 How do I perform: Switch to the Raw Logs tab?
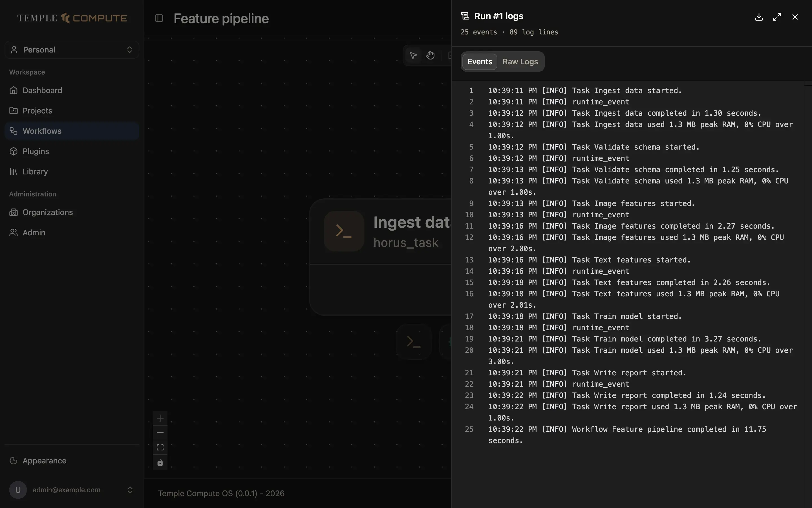520,62
